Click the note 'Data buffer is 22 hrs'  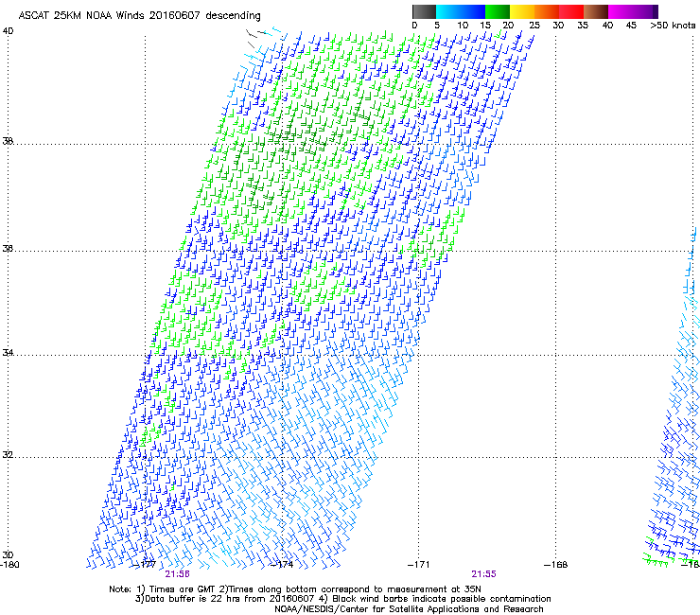[x=190, y=599]
